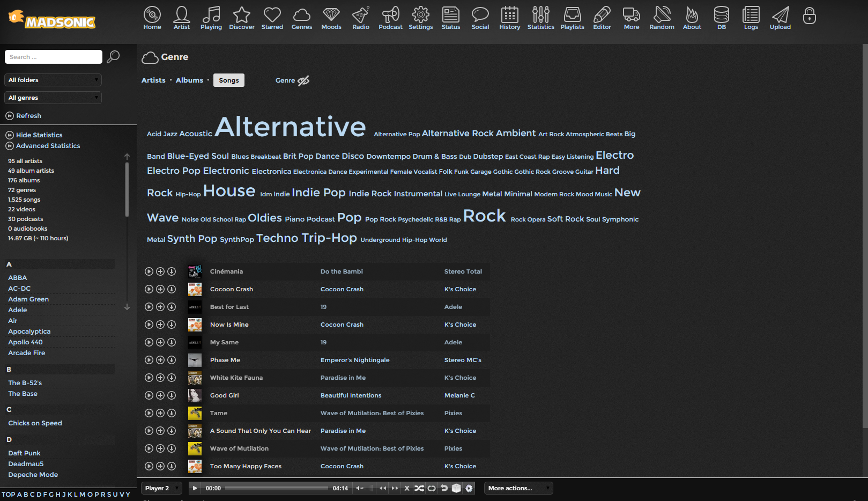This screenshot has height=501, width=868.
Task: Open Starred favorites heart icon
Action: point(272,18)
